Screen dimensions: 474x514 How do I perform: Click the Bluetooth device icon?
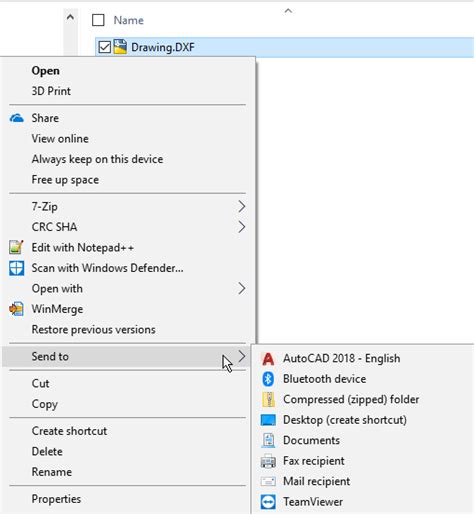268,379
